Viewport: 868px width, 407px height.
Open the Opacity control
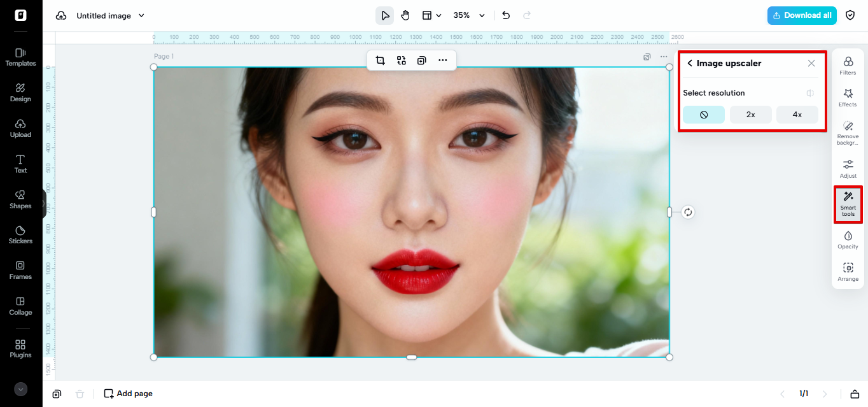(848, 241)
